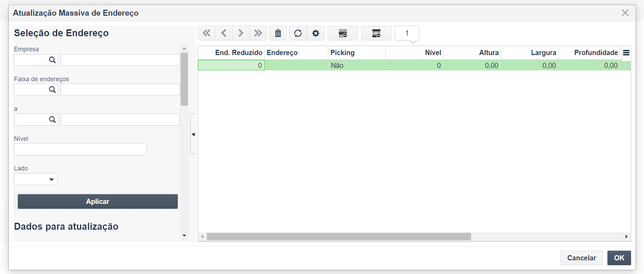Sort by Picking column header
The image size is (644, 274).
[x=357, y=53]
